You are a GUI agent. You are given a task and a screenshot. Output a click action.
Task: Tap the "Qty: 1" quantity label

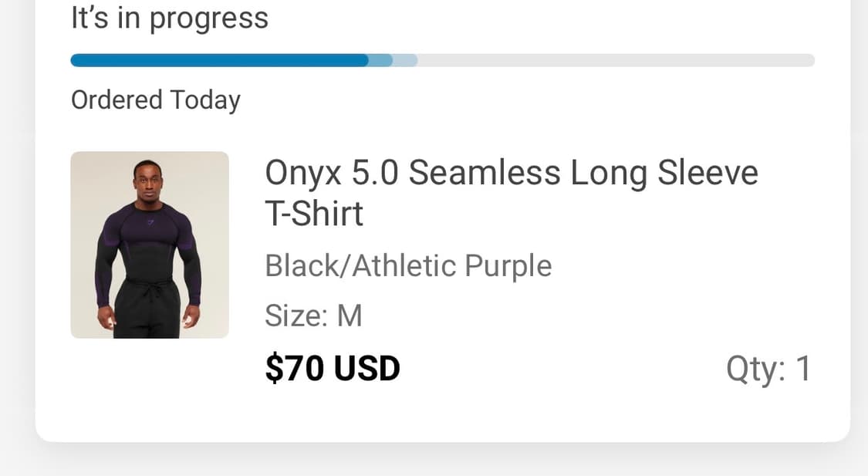[x=768, y=369]
